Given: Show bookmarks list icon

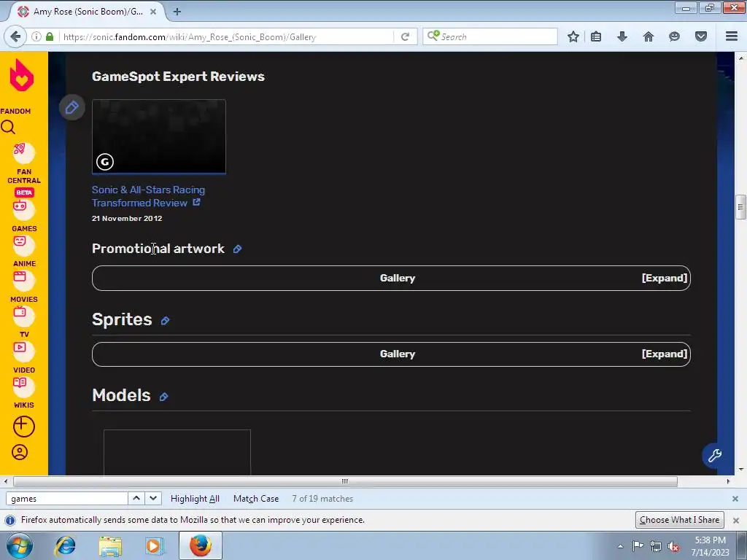Looking at the screenshot, I should pos(596,36).
